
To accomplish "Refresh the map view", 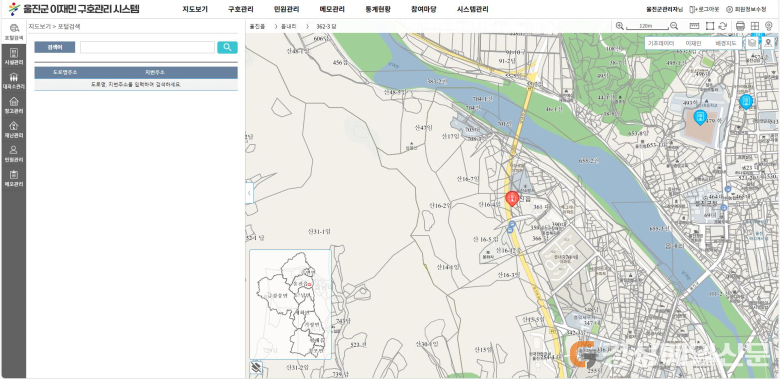I will click(723, 26).
